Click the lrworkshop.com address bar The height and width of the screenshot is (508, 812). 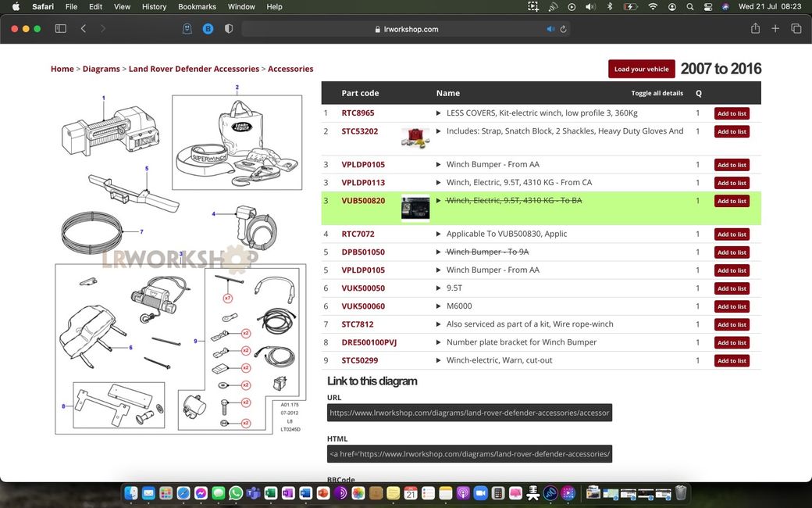407,29
